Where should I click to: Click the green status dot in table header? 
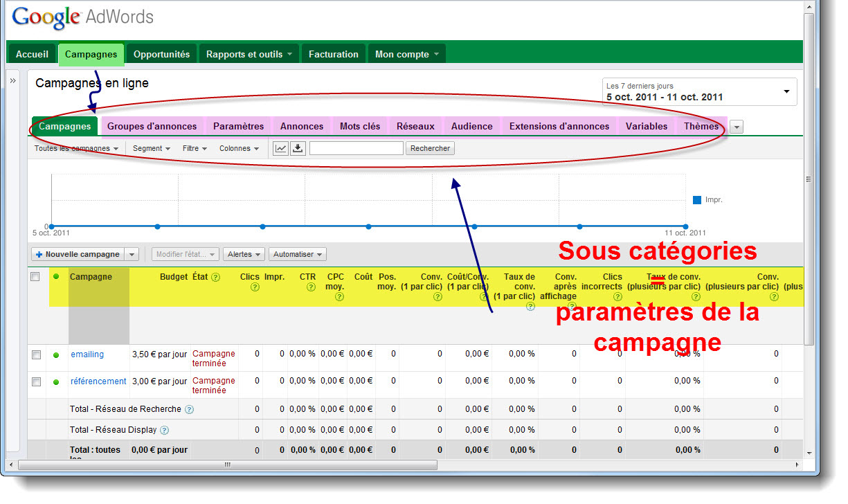pos(56,277)
